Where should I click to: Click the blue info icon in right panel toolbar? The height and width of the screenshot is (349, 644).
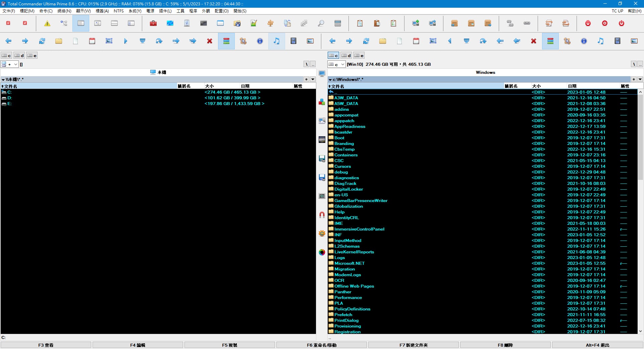(584, 41)
